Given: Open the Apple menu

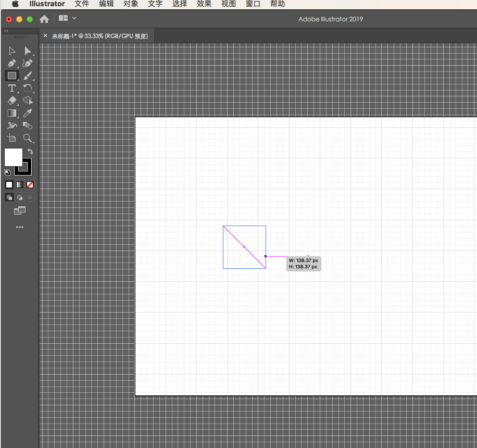Looking at the screenshot, I should (x=15, y=4).
